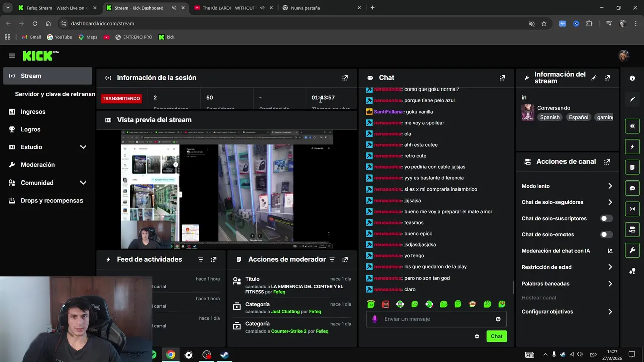Toggle stream preview widget in right sidebar

pos(632,126)
